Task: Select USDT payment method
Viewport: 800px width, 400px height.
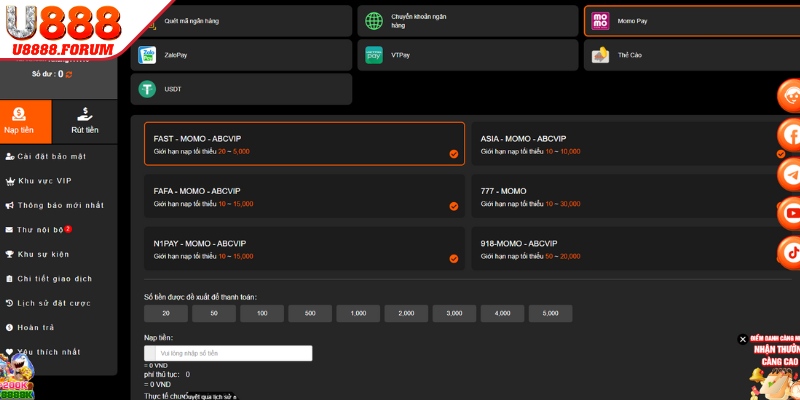Action: 241,89
